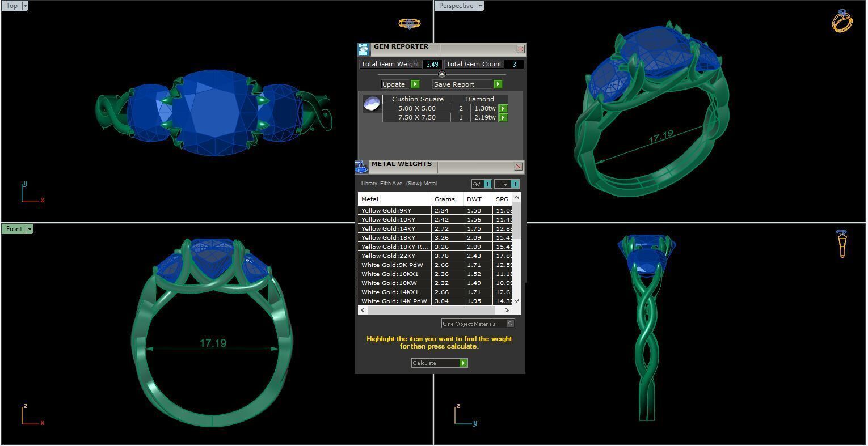Screen dimensions: 868x446
Task: Select the White Gold:10KW row
Action: pyautogui.click(x=435, y=283)
